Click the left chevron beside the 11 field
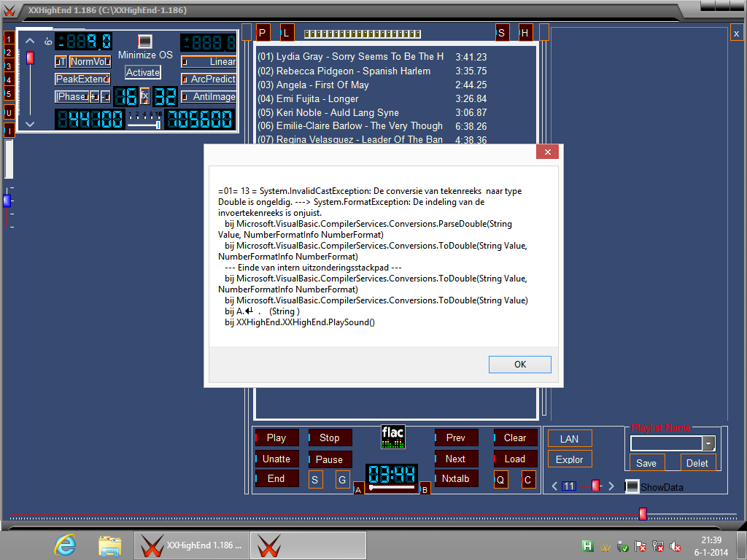The image size is (747, 560). click(554, 486)
